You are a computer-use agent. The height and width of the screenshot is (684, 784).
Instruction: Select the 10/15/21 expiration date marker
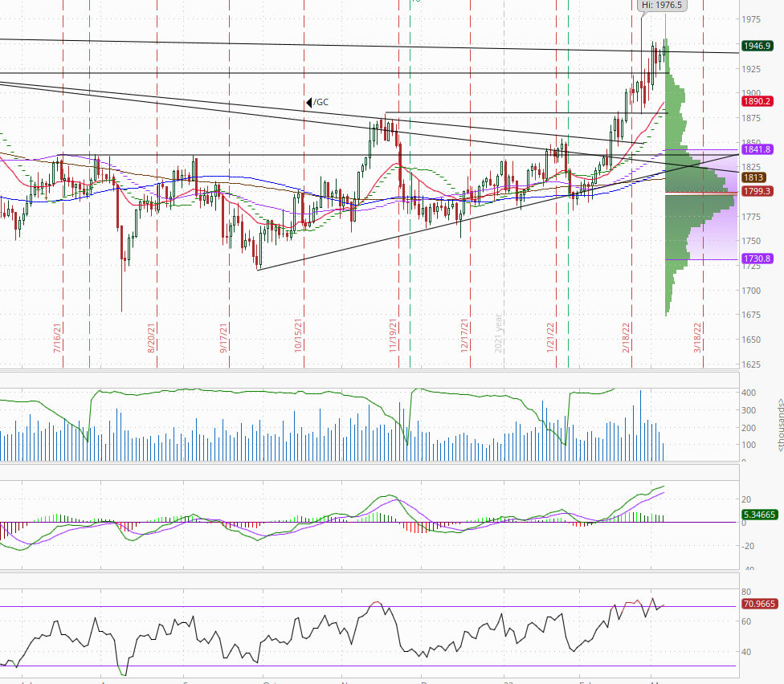tap(299, 336)
